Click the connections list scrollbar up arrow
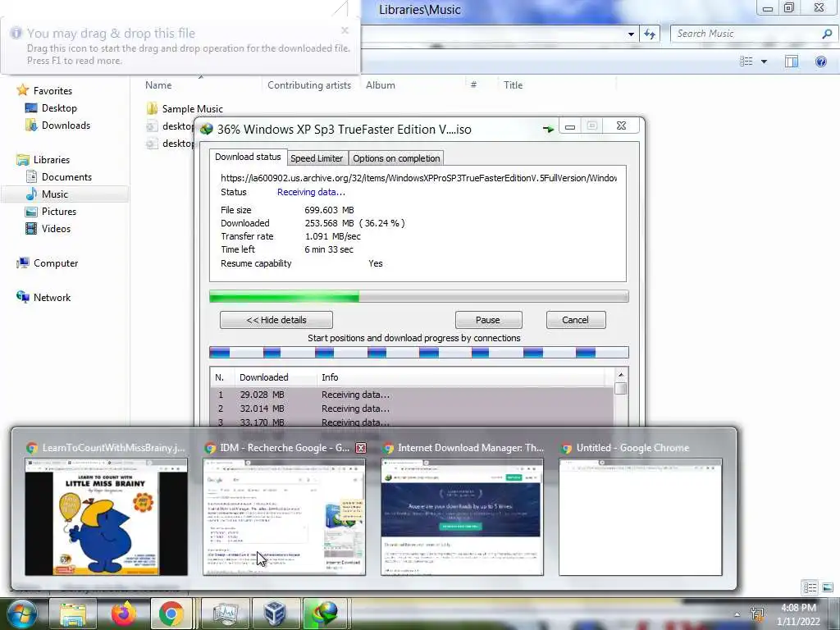Image resolution: width=840 pixels, height=630 pixels. click(621, 375)
